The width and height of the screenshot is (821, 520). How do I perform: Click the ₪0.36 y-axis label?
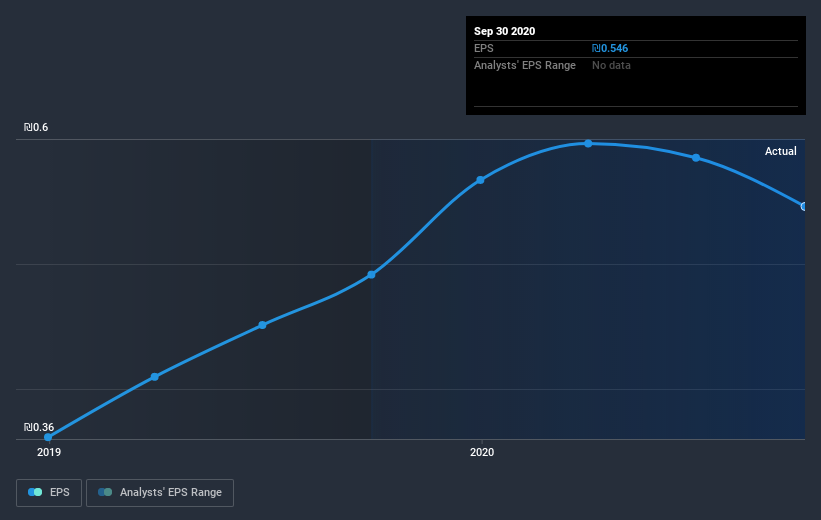tap(39, 427)
